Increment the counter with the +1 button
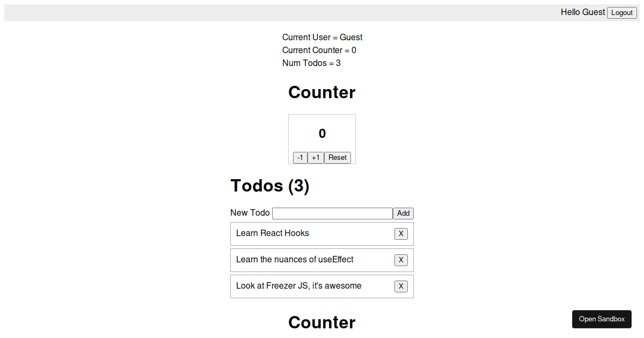Screen dimensions: 644x338 point(316,158)
